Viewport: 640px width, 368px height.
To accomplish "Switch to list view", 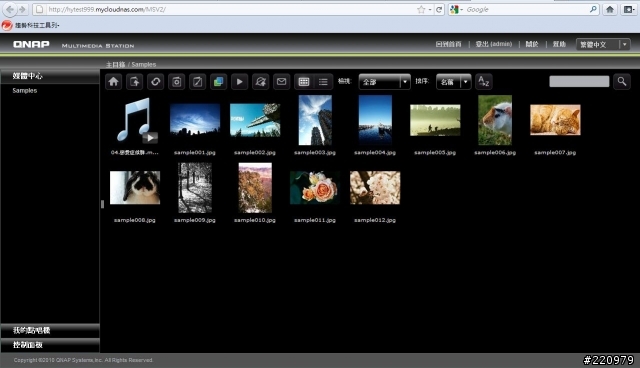I will coord(323,82).
